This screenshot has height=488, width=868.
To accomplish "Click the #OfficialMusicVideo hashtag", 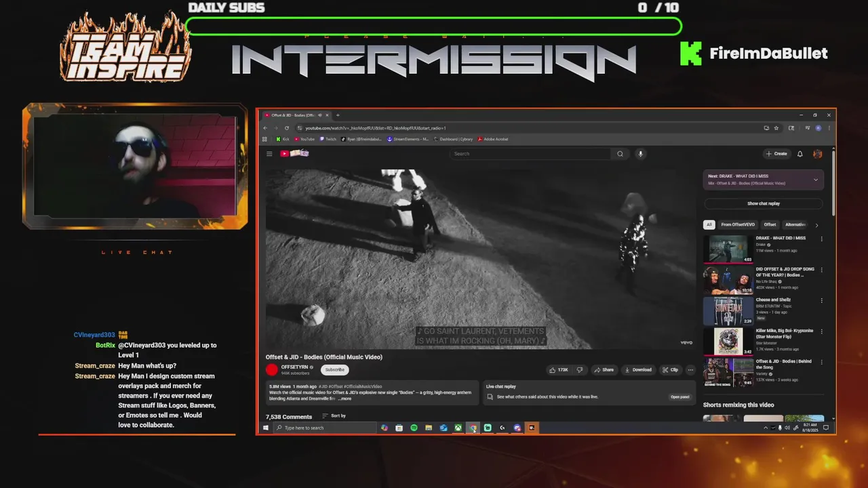I will [362, 386].
